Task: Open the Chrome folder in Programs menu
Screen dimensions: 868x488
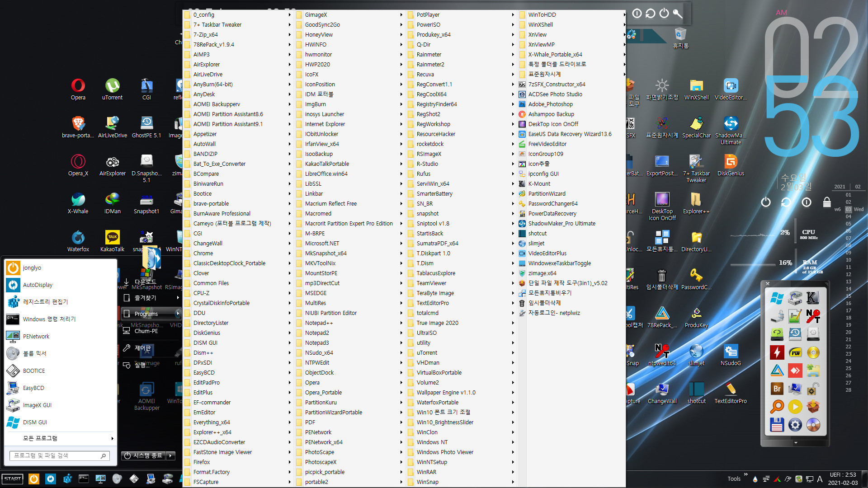Action: click(237, 253)
